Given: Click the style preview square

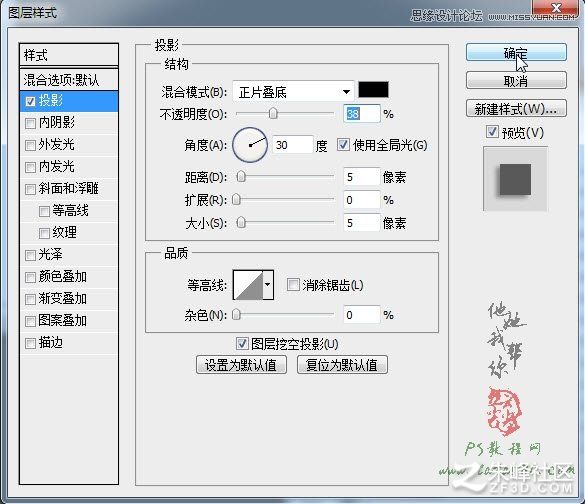Looking at the screenshot, I should coord(515,179).
